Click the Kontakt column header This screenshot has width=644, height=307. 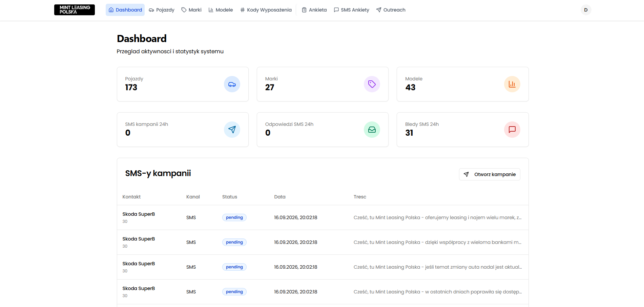131,197
